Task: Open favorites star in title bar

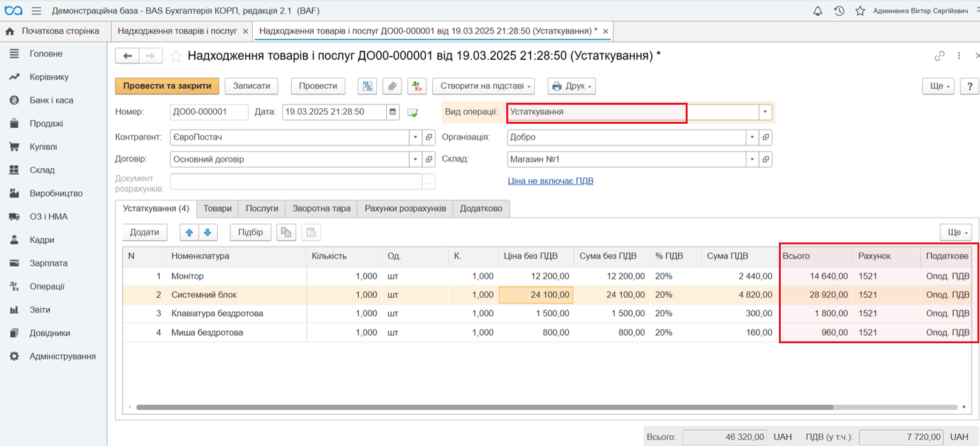Action: [860, 11]
